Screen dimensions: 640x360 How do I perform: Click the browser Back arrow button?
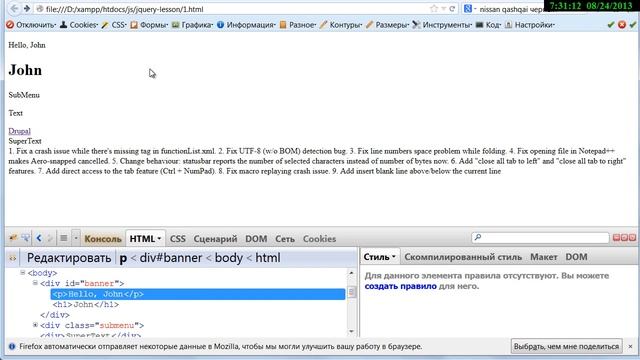15,9
